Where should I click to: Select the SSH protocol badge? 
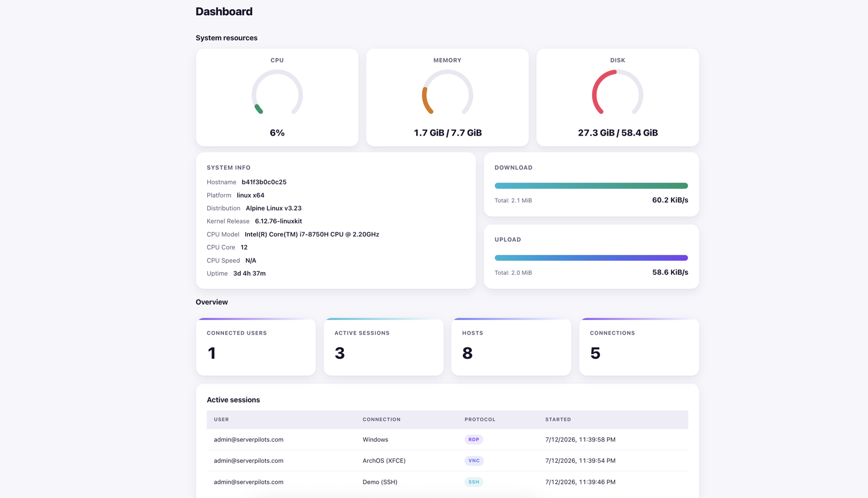(474, 482)
